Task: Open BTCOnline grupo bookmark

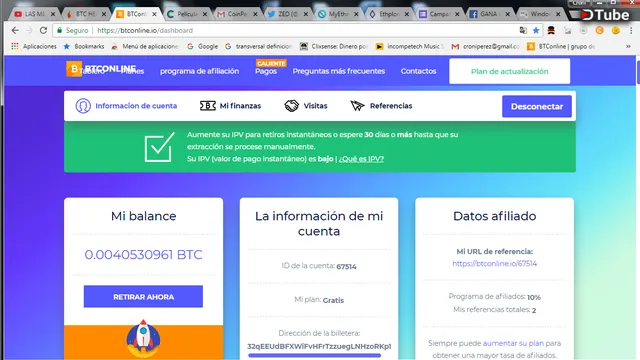Action: tap(561, 47)
